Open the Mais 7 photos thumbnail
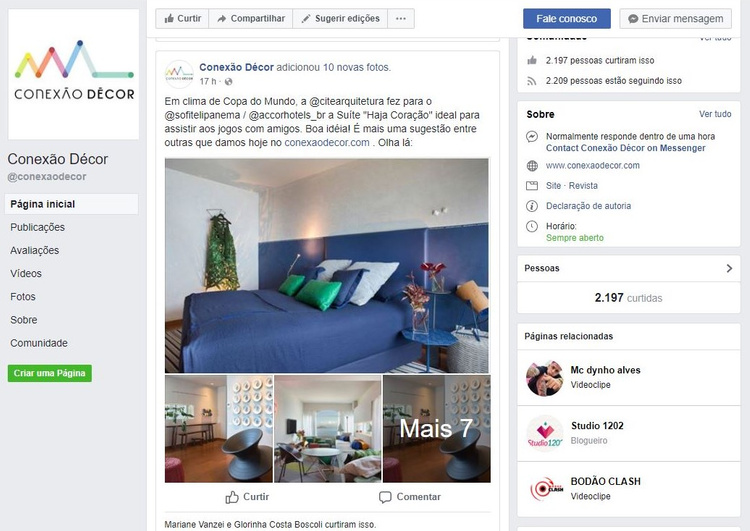The width and height of the screenshot is (750, 531). (437, 429)
